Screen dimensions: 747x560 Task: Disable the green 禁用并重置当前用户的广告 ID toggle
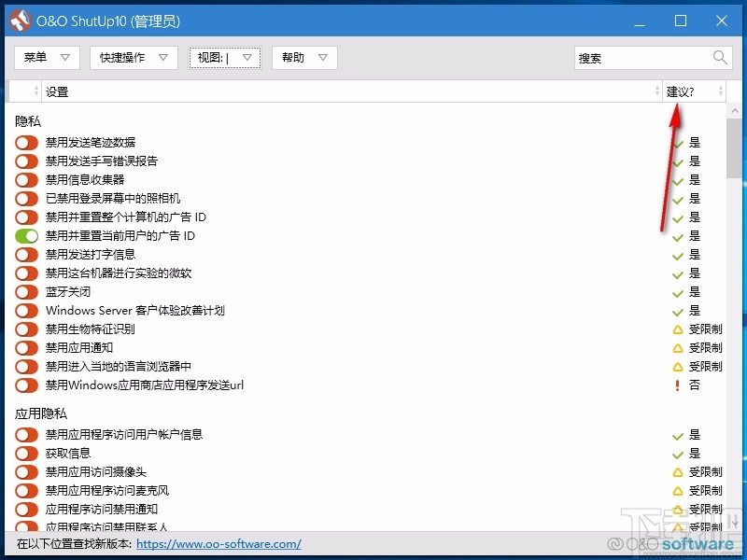[x=24, y=235]
